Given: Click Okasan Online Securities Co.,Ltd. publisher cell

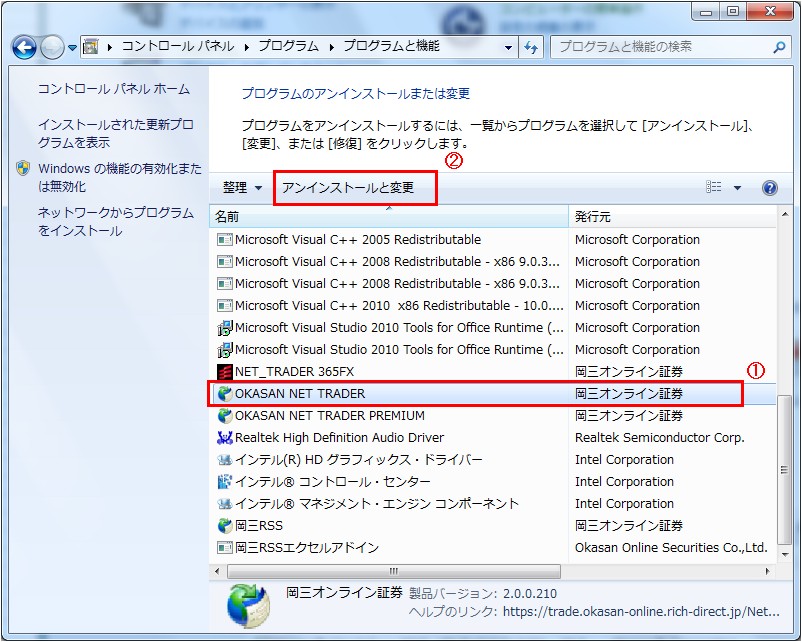Looking at the screenshot, I should click(672, 547).
